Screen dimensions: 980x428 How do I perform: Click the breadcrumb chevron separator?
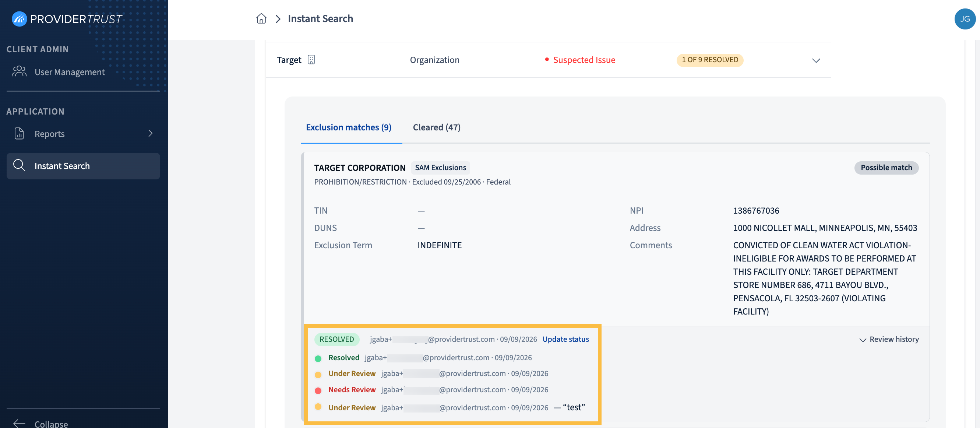pos(278,19)
